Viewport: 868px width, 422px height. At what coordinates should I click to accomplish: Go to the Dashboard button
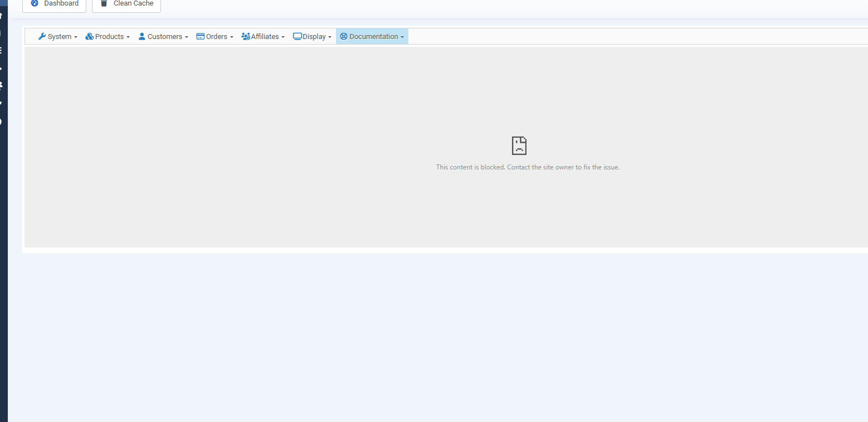click(x=54, y=4)
